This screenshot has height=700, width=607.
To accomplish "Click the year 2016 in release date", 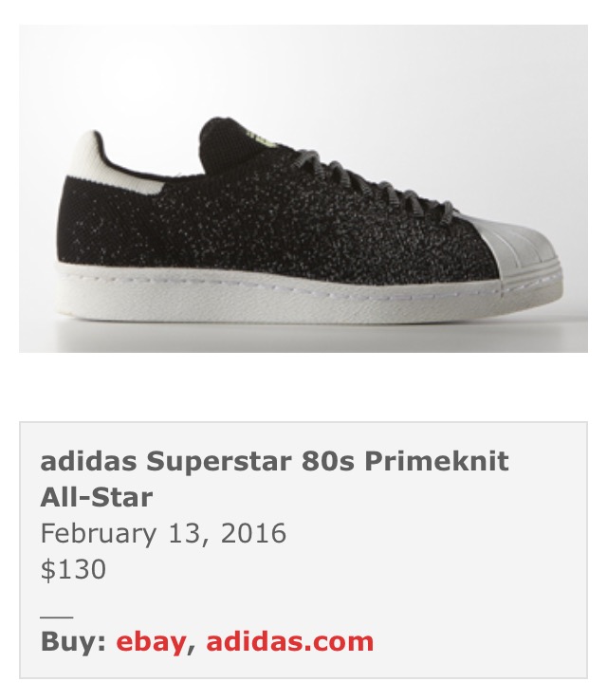I will click(x=253, y=533).
